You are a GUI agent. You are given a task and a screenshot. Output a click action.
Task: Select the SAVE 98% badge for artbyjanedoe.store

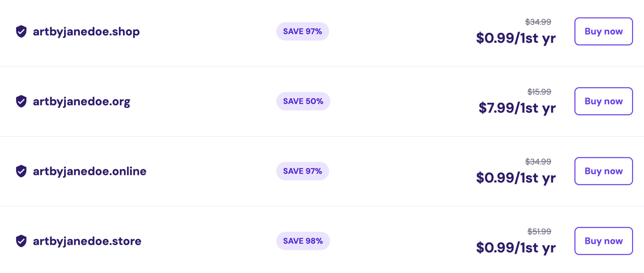tap(303, 241)
